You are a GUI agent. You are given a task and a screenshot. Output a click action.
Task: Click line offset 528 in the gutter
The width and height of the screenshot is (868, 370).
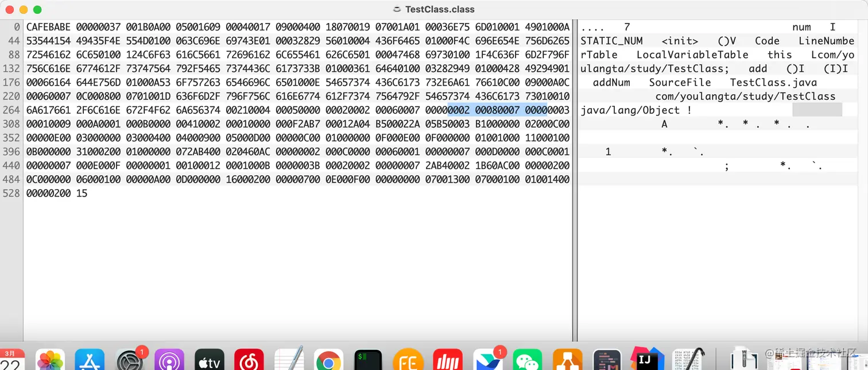click(11, 192)
